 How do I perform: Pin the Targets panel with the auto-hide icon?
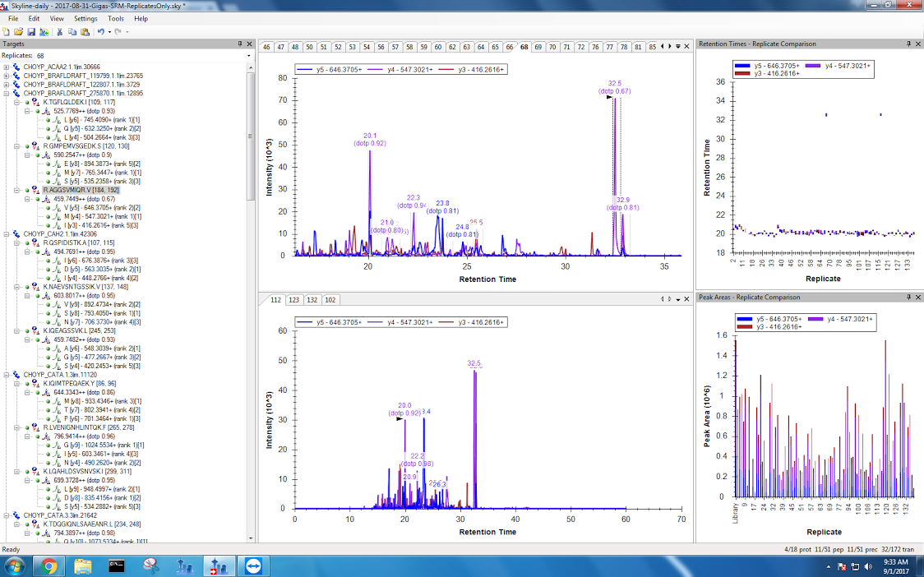(239, 44)
